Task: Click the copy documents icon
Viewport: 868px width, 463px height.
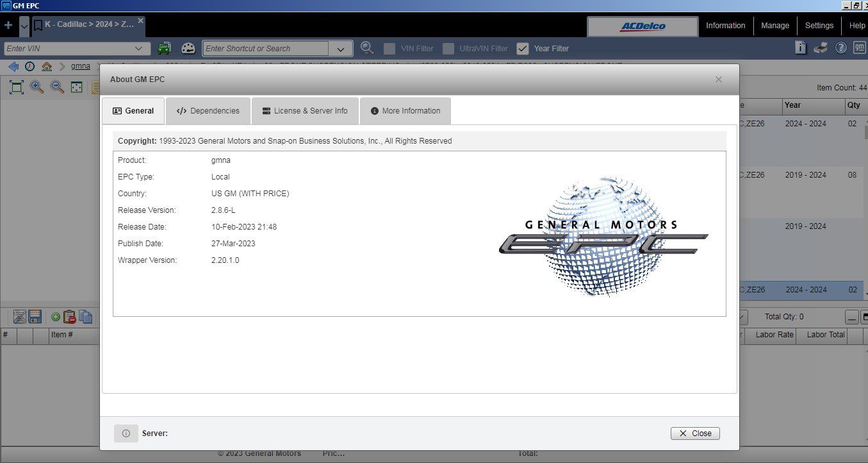Action: click(85, 317)
